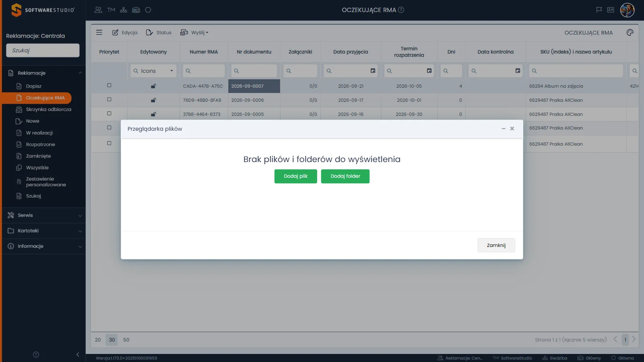Tick checkbox for row 2026-09-0005
The height and width of the screenshot is (362, 644).
[x=109, y=113]
